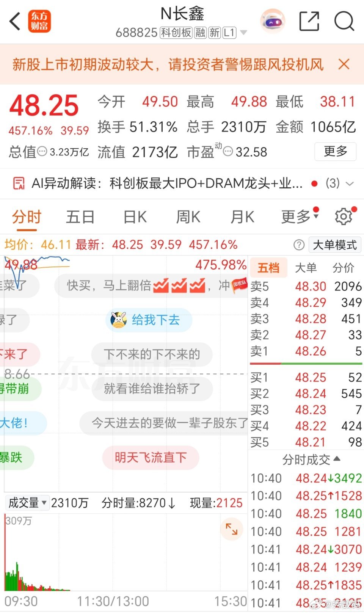Open the 更多 chart period dropdown
Screen dimensions: 364x613
pyautogui.click(x=300, y=216)
